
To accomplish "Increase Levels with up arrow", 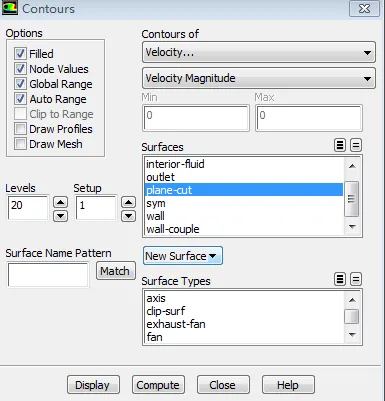I will click(60, 202).
